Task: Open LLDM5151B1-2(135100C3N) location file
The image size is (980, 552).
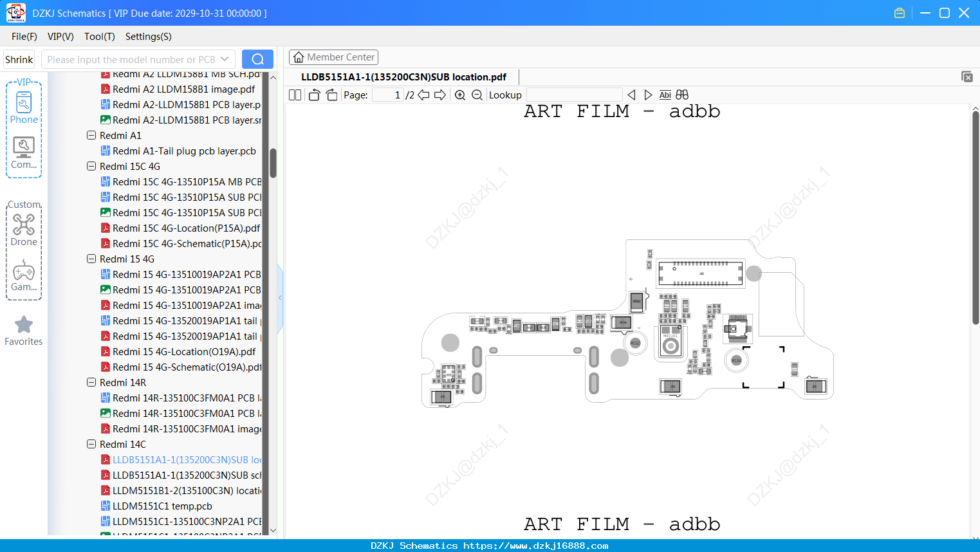Action: pos(181,491)
